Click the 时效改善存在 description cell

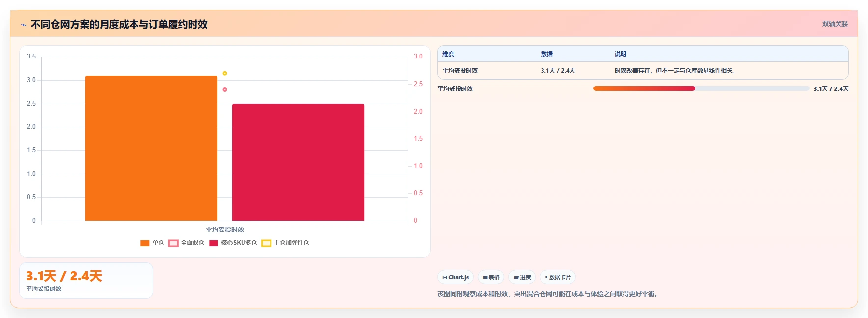(676, 71)
